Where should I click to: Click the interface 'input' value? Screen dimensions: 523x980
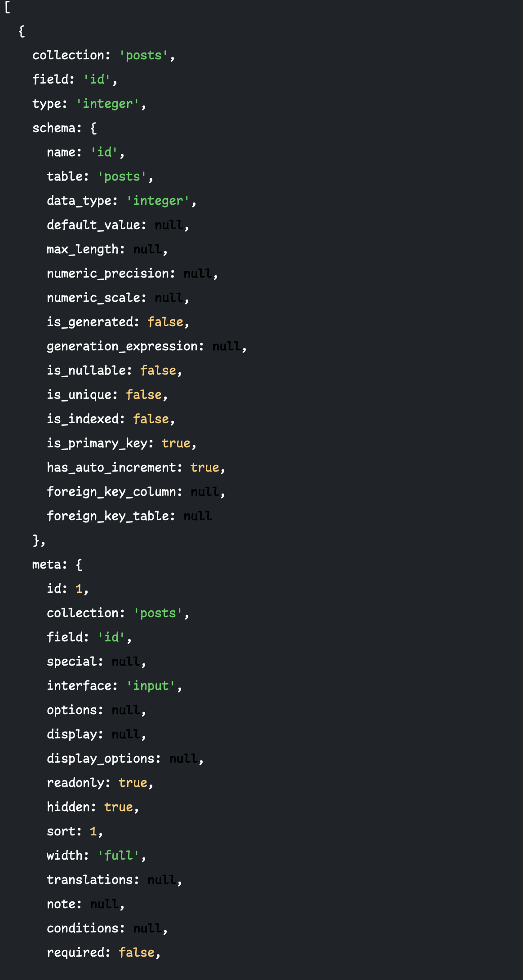pyautogui.click(x=151, y=686)
